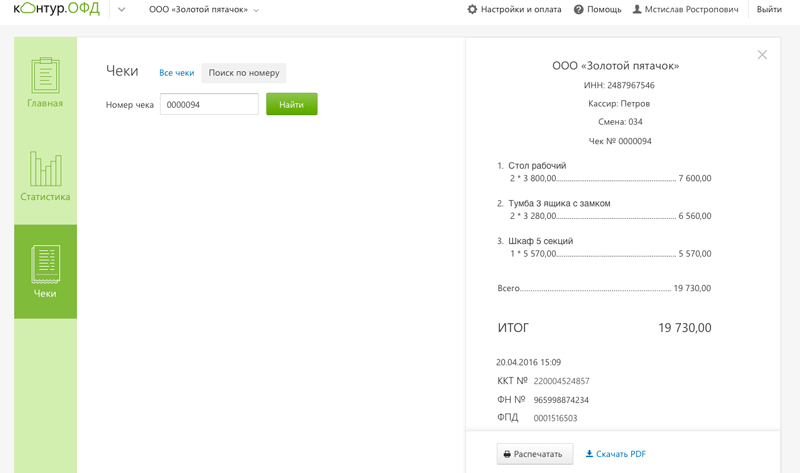Image resolution: width=800 pixels, height=473 pixels.
Task: Click the amount 7 600,00
Action: coord(695,179)
